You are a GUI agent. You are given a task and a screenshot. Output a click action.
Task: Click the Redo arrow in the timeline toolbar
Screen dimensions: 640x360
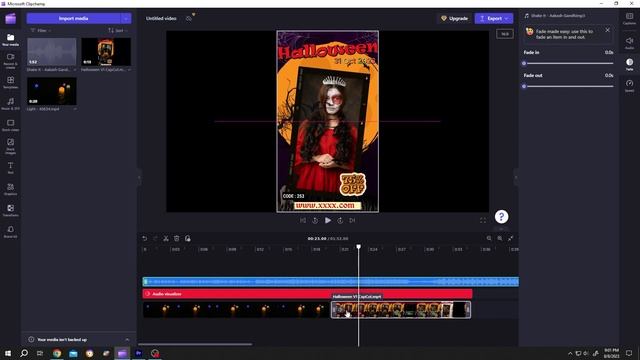[x=155, y=238]
